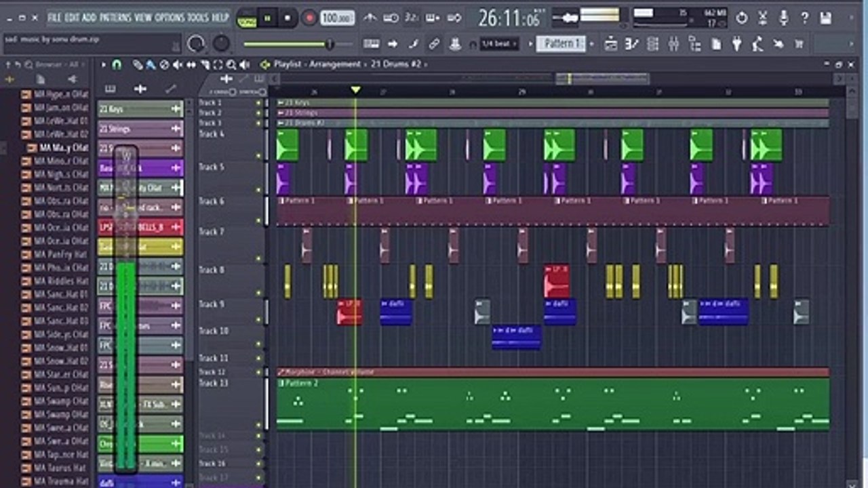This screenshot has height=488, width=868.
Task: Open the Channel rack icon
Action: pos(652,44)
